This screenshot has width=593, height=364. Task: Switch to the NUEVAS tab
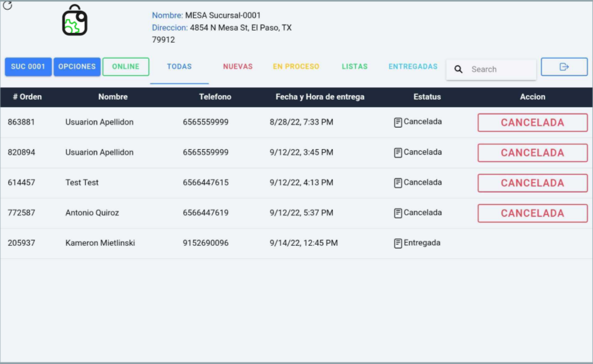coord(237,67)
